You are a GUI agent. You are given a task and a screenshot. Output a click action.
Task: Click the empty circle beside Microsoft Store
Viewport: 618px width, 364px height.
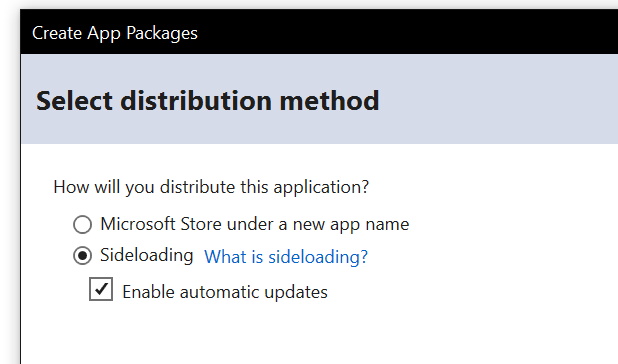(82, 225)
